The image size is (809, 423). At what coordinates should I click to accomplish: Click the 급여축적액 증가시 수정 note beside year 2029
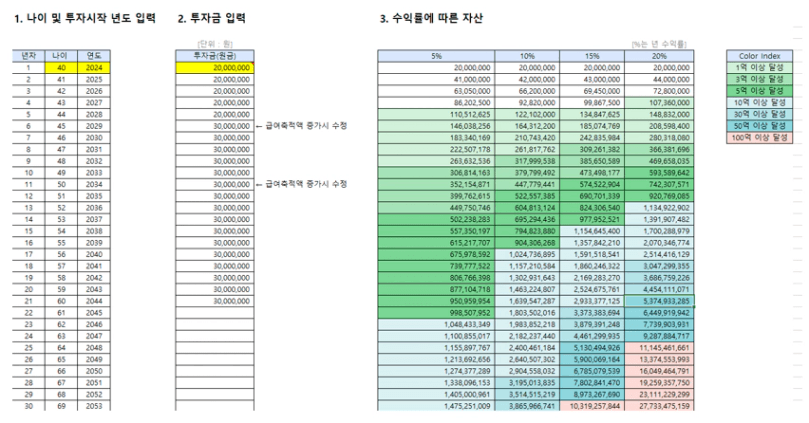tap(302, 126)
